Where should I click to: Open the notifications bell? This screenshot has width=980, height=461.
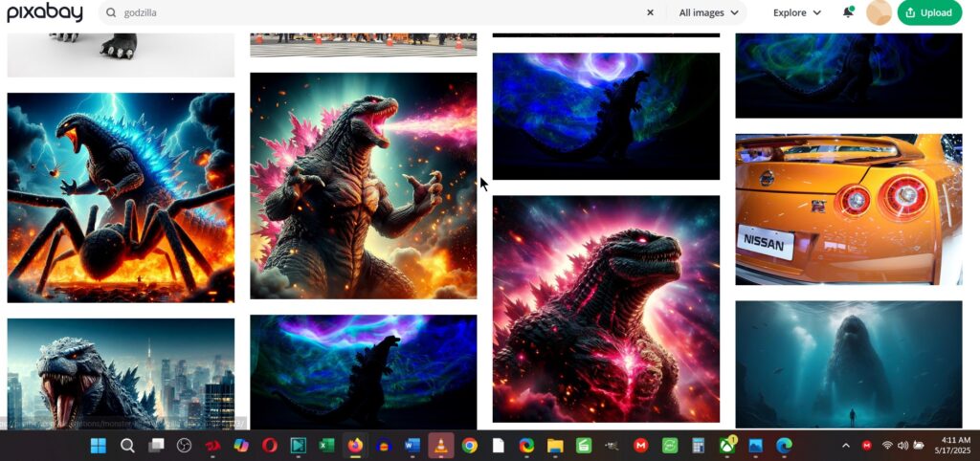coord(848,11)
